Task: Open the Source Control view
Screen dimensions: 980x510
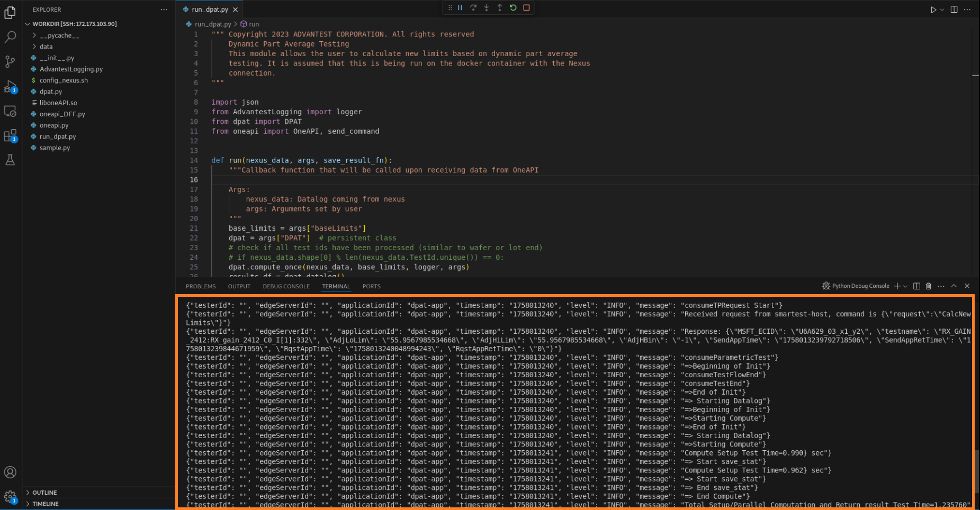Action: pyautogui.click(x=10, y=62)
